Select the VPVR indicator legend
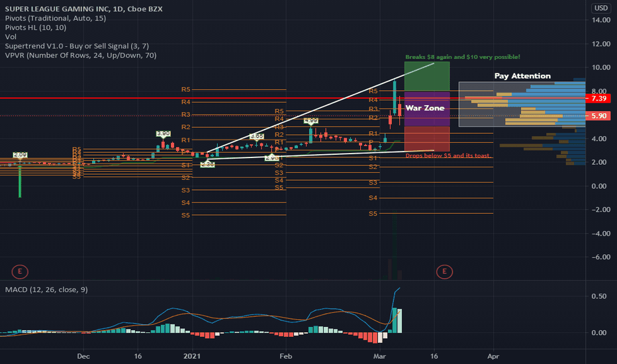Image resolution: width=617 pixels, height=364 pixels. tap(81, 56)
